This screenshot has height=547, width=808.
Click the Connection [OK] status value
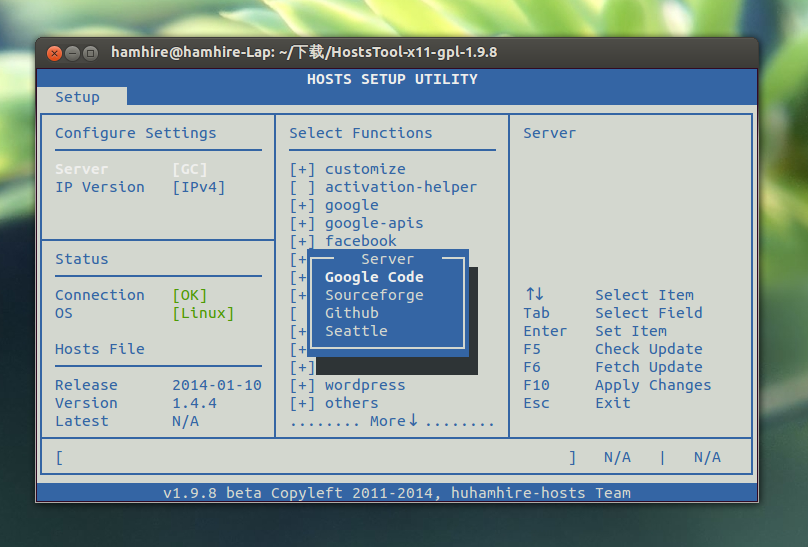(190, 295)
